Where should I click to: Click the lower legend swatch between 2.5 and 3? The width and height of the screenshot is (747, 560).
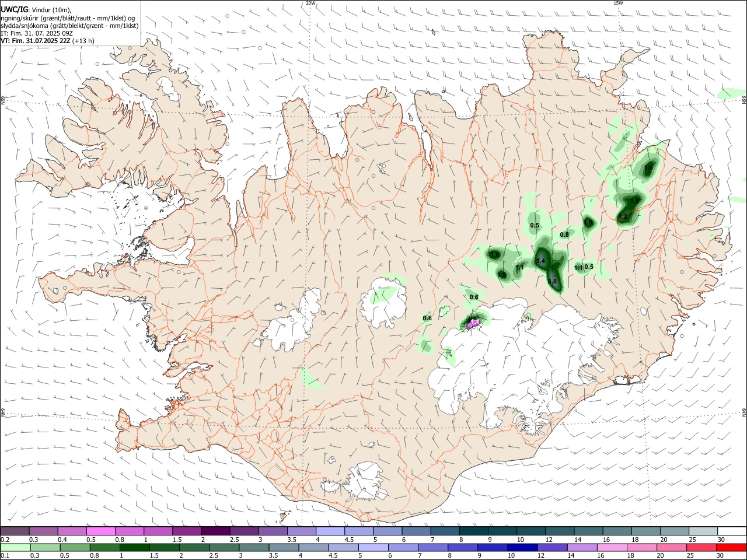[224, 547]
